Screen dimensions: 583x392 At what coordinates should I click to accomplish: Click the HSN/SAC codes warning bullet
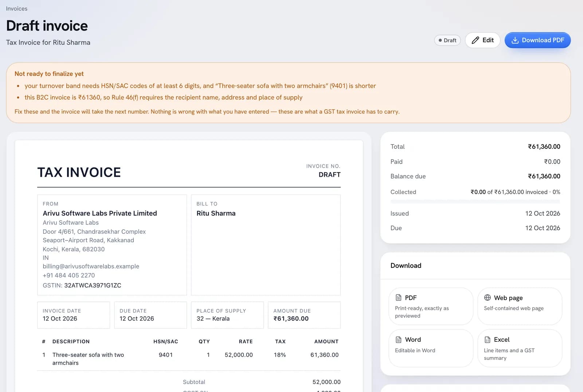(x=200, y=86)
